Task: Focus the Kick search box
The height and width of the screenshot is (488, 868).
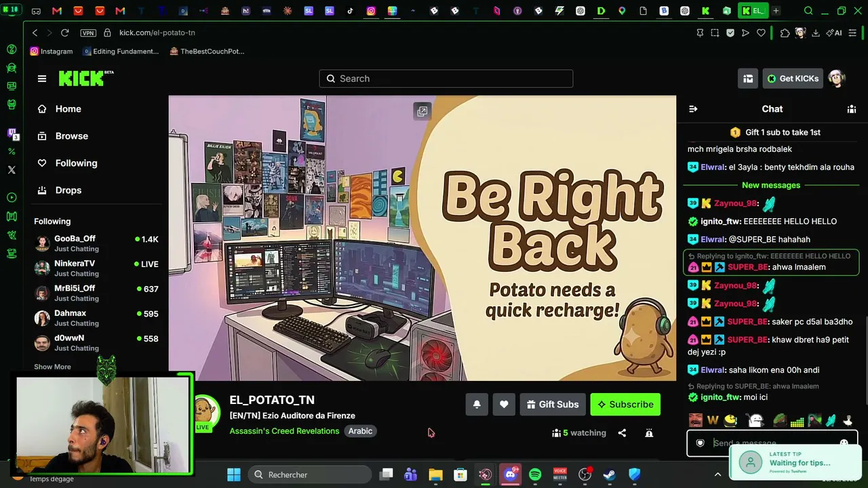Action: (446, 79)
